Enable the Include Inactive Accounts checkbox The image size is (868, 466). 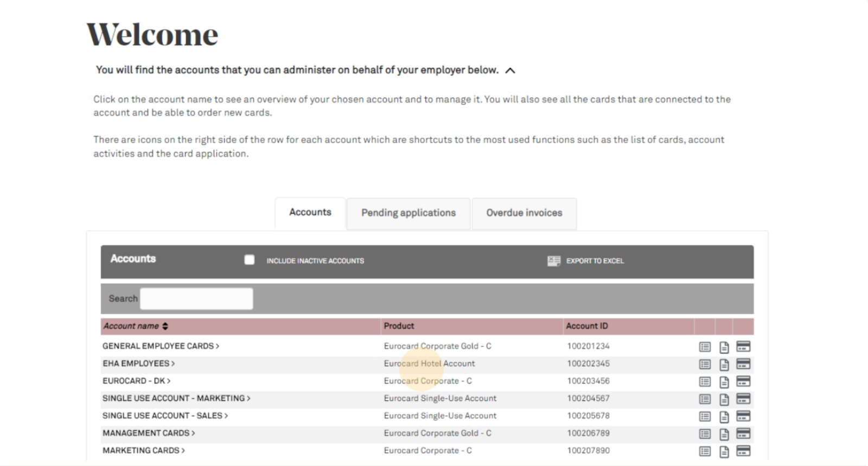pyautogui.click(x=250, y=260)
